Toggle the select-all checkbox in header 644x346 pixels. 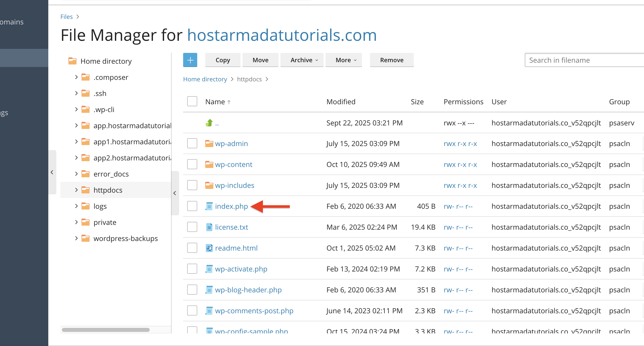(192, 101)
